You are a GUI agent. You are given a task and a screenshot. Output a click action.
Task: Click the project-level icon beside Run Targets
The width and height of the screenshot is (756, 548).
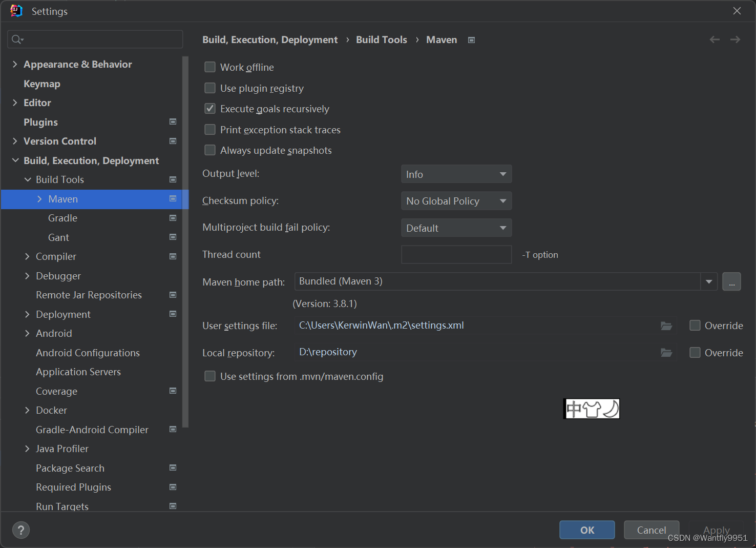click(x=173, y=506)
